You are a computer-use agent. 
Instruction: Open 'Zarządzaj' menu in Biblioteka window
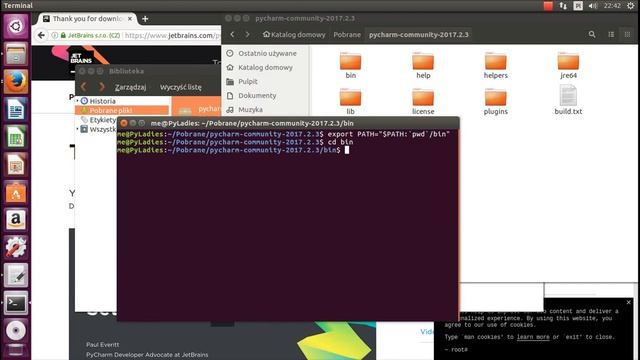tap(130, 87)
